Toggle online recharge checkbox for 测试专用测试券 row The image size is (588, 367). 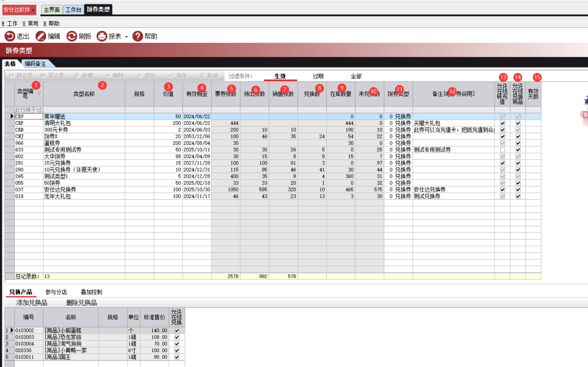502,150
